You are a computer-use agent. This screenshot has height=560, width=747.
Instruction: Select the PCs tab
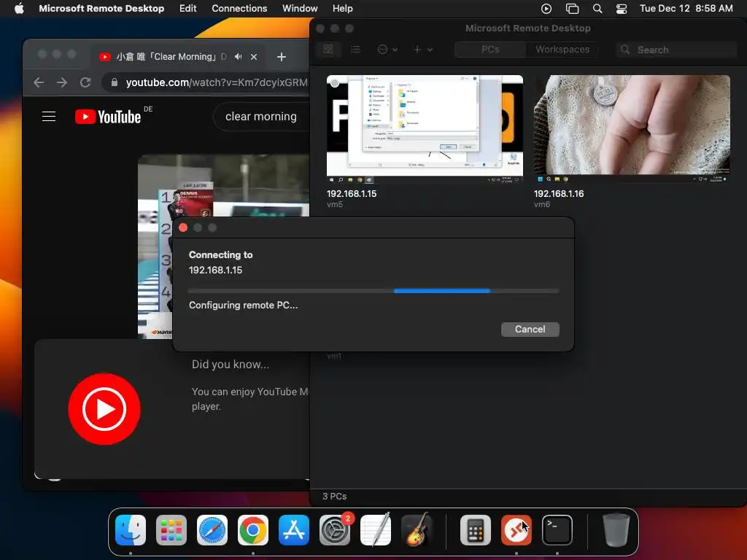pyautogui.click(x=490, y=50)
